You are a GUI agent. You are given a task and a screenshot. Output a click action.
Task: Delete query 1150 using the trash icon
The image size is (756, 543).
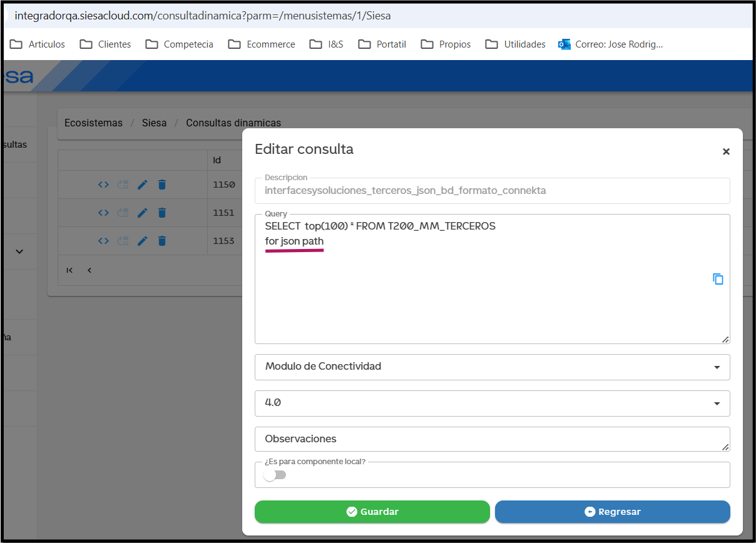[x=161, y=185]
